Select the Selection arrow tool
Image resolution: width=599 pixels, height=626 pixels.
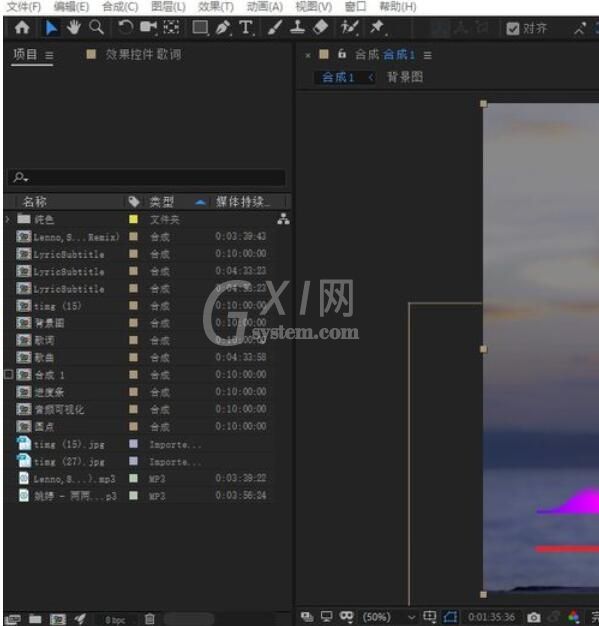click(x=51, y=28)
